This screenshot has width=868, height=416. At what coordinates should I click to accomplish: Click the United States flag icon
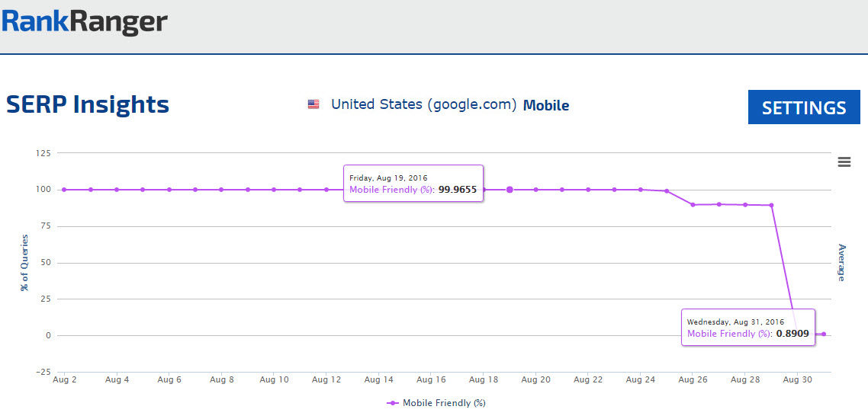[x=313, y=105]
